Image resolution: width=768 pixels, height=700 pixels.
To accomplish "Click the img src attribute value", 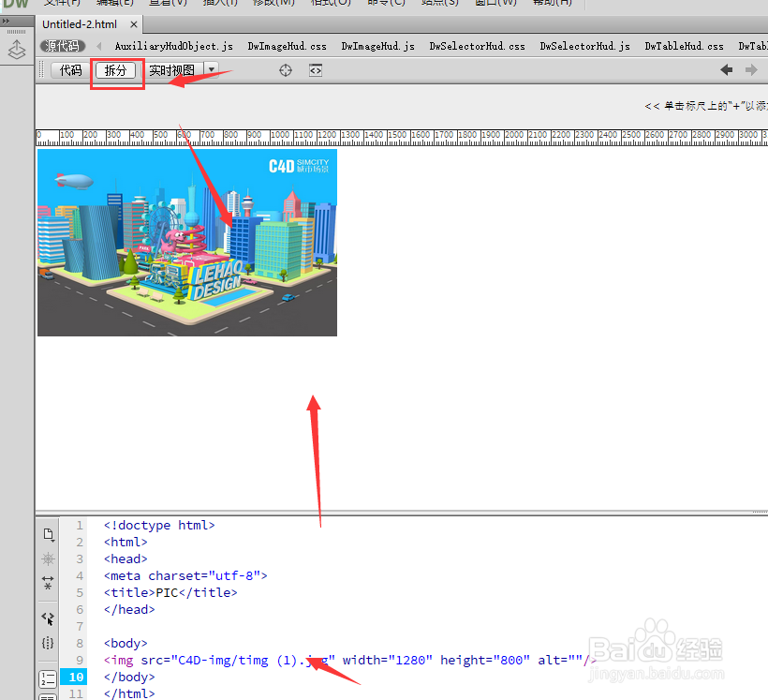I will click(x=253, y=661).
